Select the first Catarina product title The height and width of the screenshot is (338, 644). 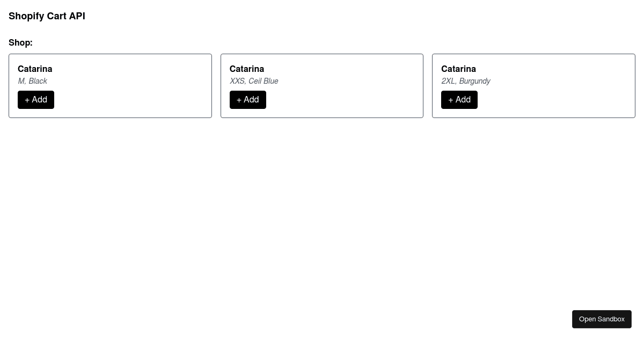(35, 69)
